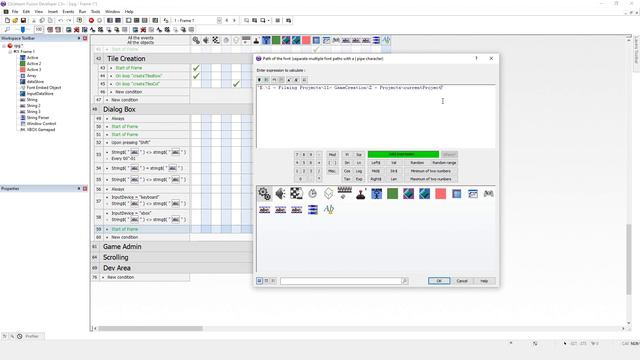Click the event editor vertical scrollbar
This screenshot has height=360, width=640.
click(629, 259)
